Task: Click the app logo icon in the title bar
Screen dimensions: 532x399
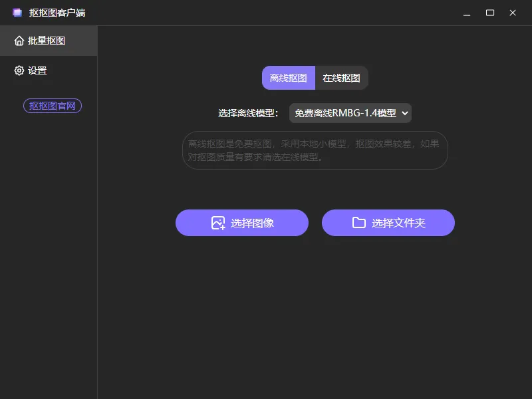Action: point(17,12)
